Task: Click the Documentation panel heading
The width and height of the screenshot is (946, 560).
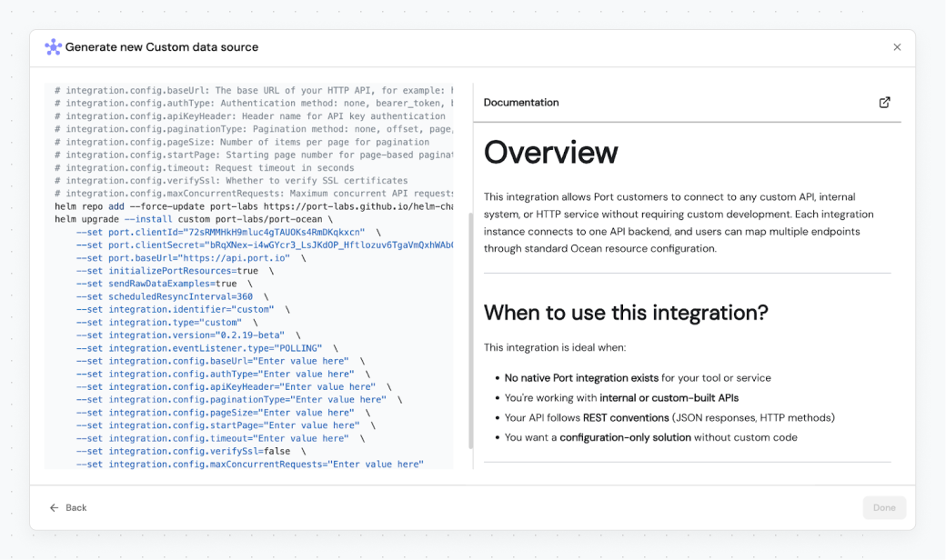Action: coord(521,103)
